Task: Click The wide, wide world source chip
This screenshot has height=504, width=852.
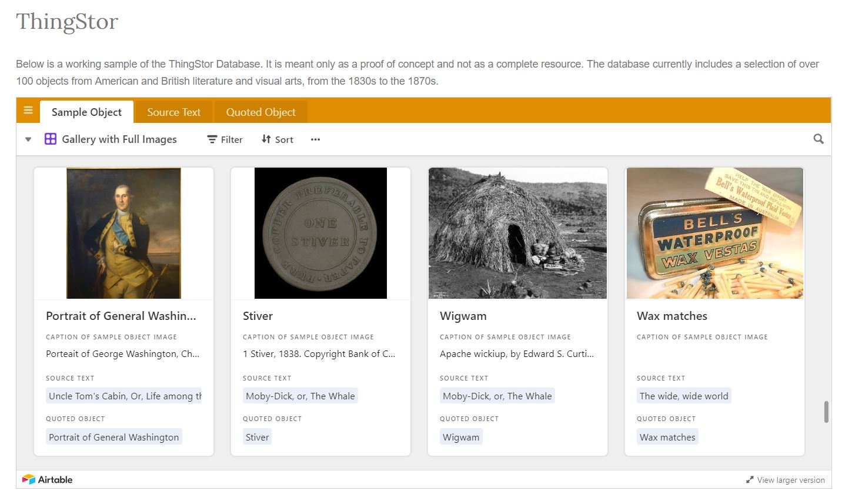Action: pyautogui.click(x=684, y=396)
